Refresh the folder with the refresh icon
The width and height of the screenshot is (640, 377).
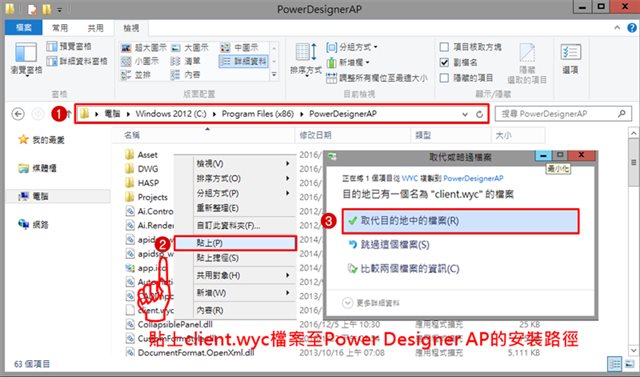pyautogui.click(x=480, y=114)
